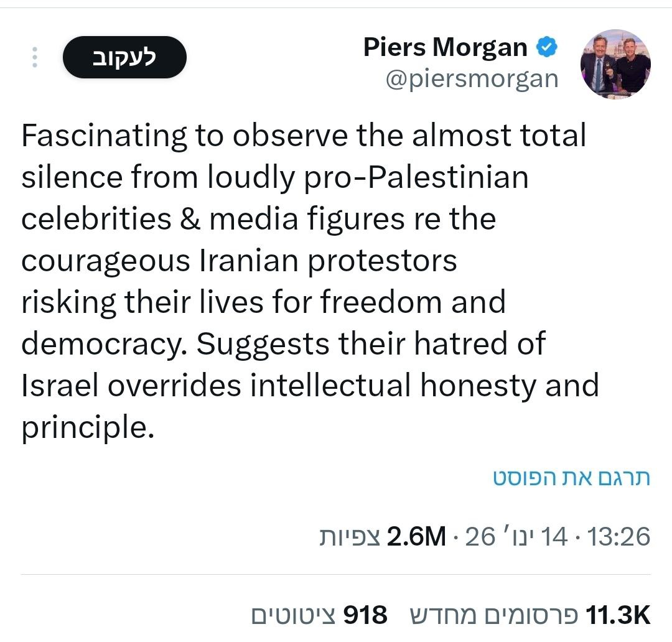The height and width of the screenshot is (642, 672).
Task: Open Piers Morgan's profile picture
Action: pyautogui.click(x=615, y=64)
